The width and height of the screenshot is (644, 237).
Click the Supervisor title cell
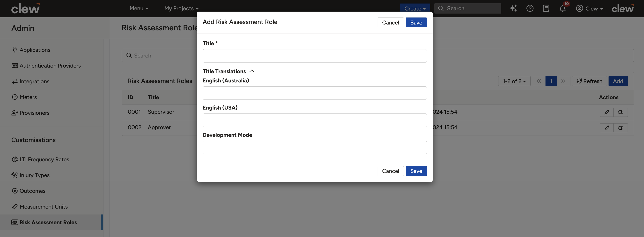(161, 112)
